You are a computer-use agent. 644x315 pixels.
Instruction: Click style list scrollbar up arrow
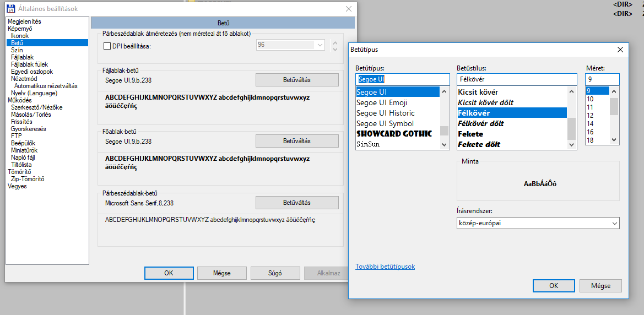[x=571, y=91]
